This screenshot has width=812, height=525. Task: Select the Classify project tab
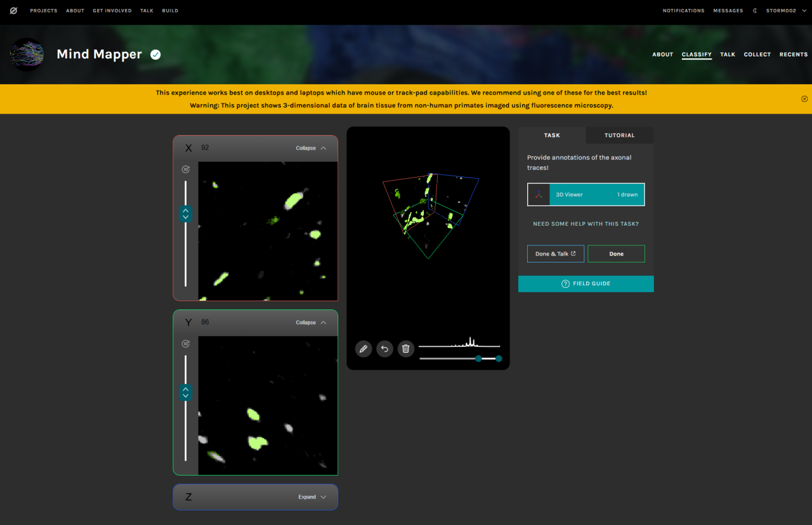pos(697,55)
